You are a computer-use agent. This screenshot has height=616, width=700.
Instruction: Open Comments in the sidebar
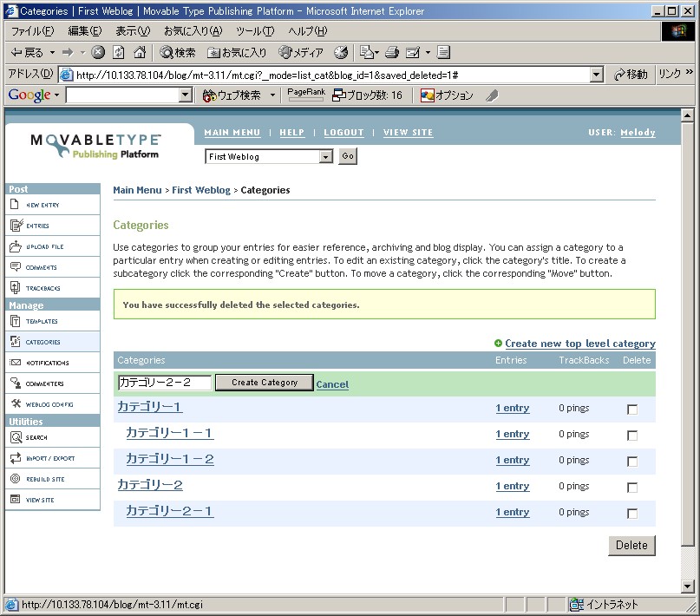(52, 267)
